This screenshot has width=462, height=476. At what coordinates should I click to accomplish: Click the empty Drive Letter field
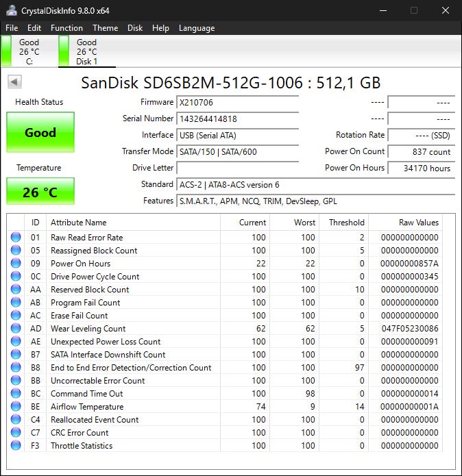[x=238, y=168]
